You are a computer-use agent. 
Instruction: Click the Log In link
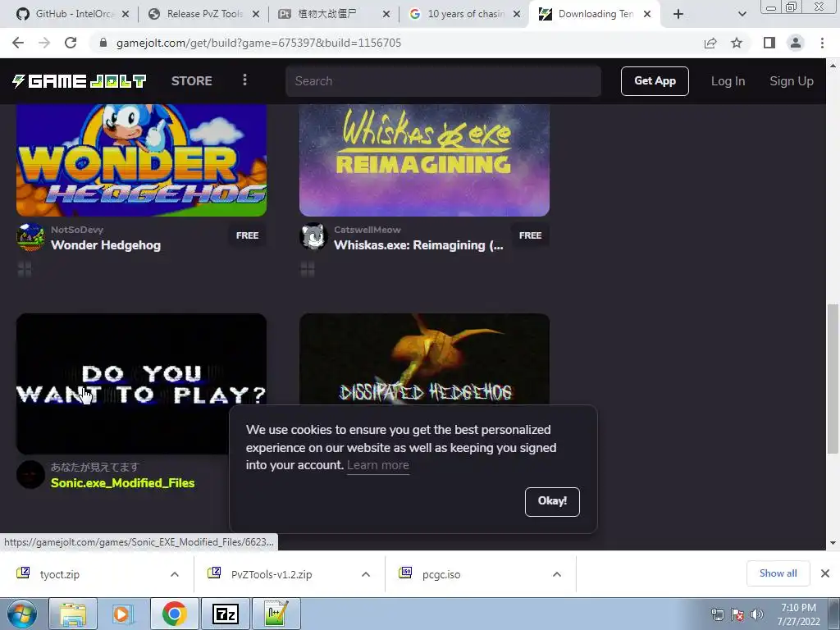click(728, 81)
